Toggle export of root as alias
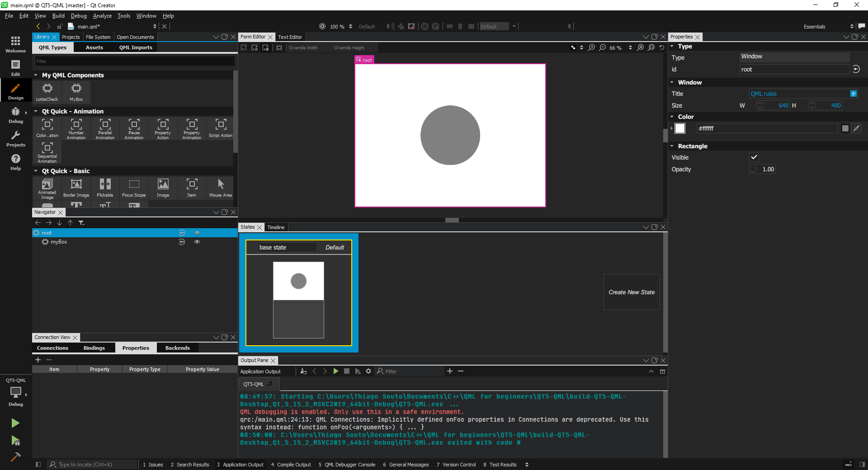 click(x=182, y=233)
